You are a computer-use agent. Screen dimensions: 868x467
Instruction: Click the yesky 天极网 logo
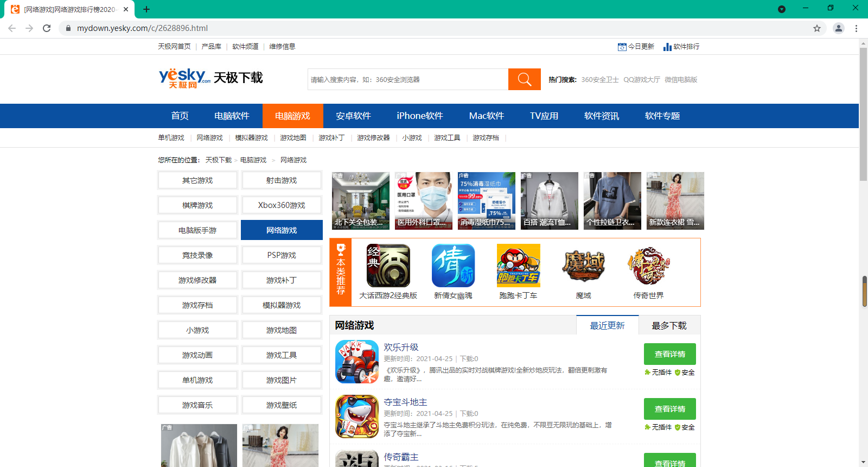[x=184, y=78]
